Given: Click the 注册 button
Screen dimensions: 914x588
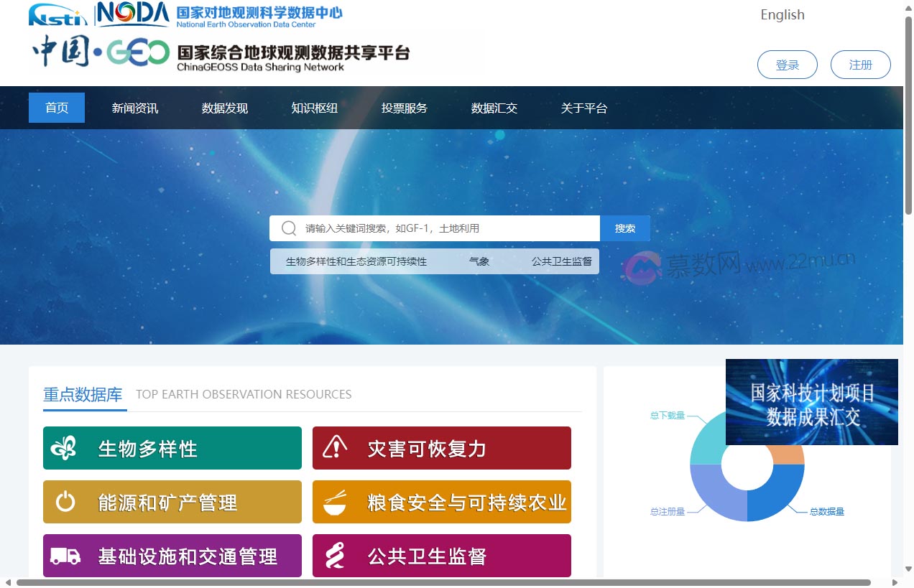Looking at the screenshot, I should coord(860,65).
